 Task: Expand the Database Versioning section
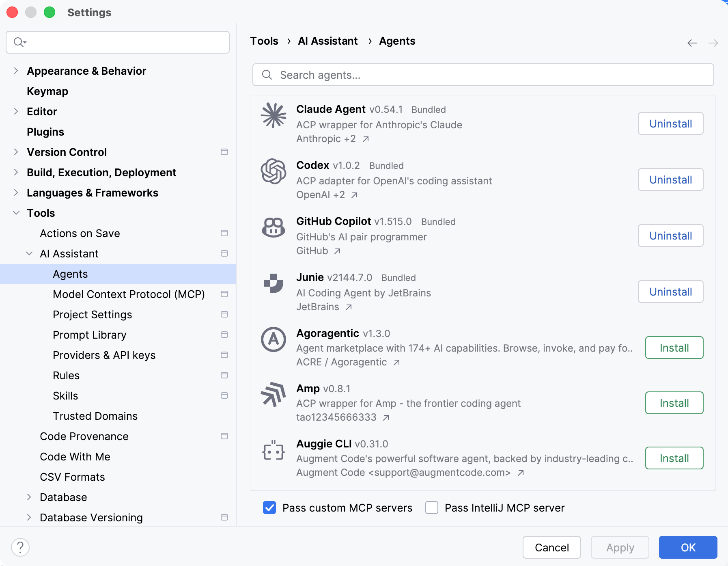click(29, 517)
